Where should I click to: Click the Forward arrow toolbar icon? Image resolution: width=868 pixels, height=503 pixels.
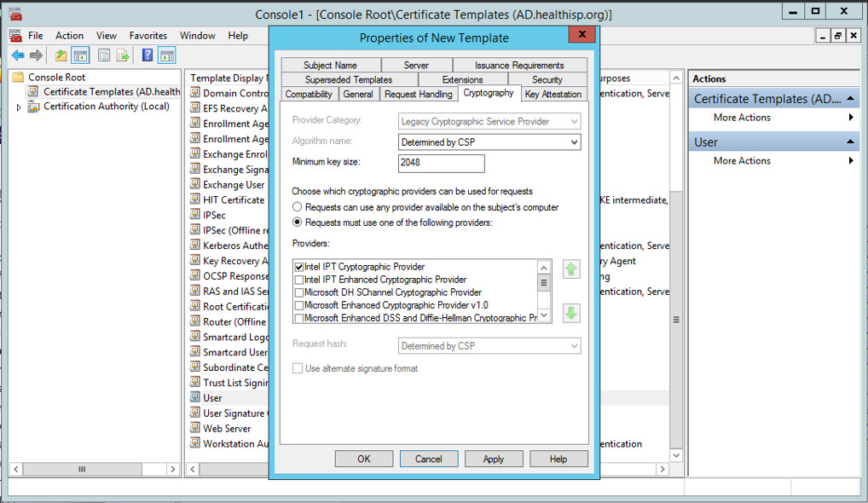pos(36,55)
